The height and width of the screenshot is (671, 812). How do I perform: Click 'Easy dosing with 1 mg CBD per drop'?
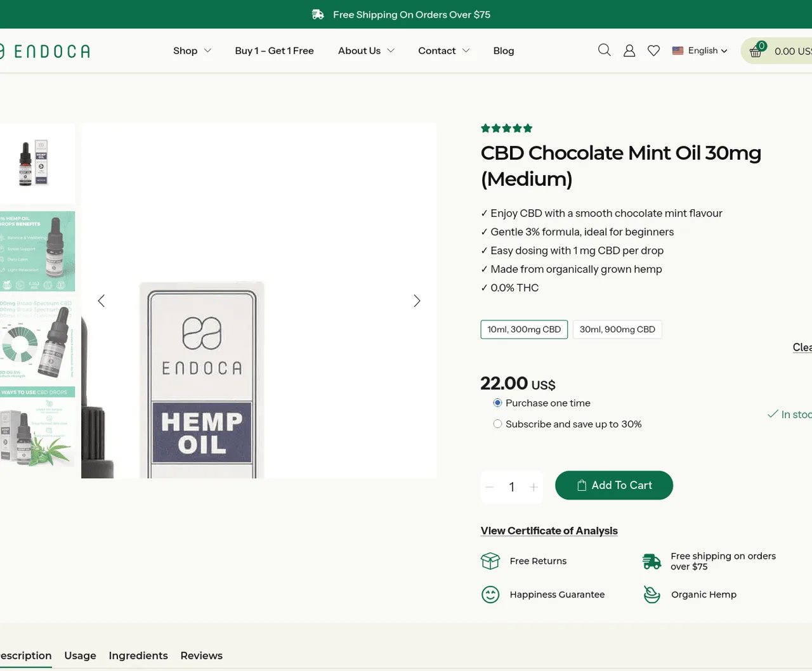(577, 251)
